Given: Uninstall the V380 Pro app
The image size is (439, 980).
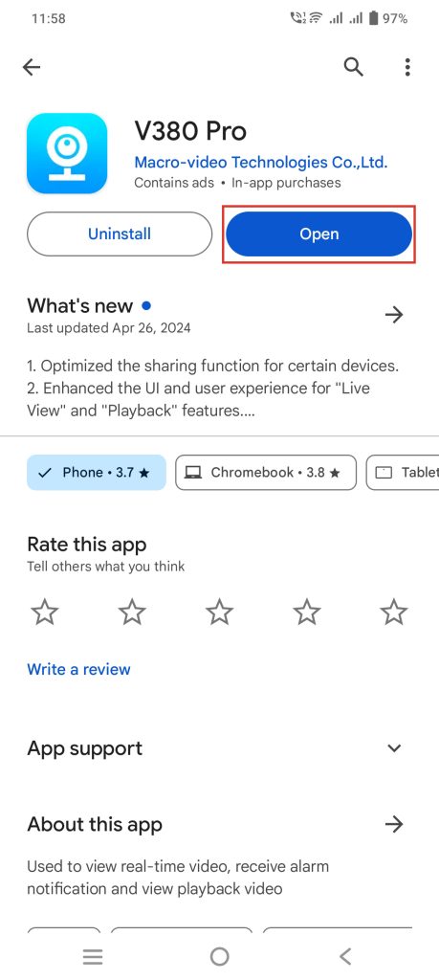Looking at the screenshot, I should click(x=120, y=234).
